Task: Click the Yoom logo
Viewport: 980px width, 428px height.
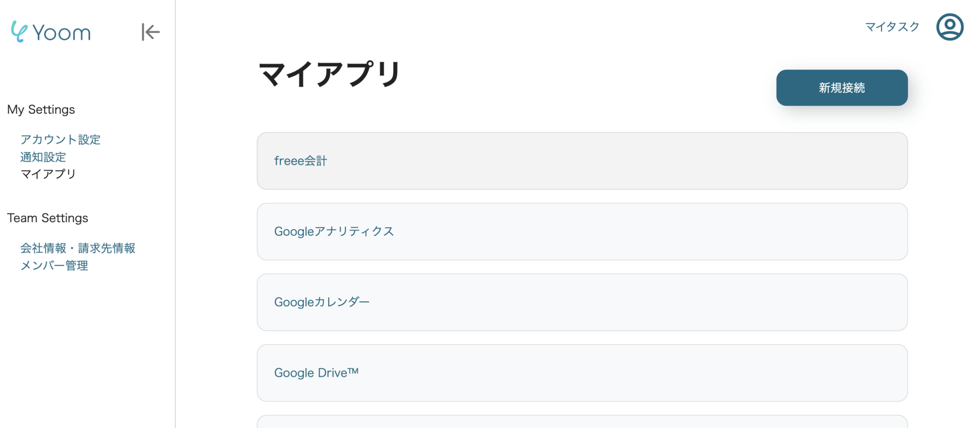Action: point(50,32)
